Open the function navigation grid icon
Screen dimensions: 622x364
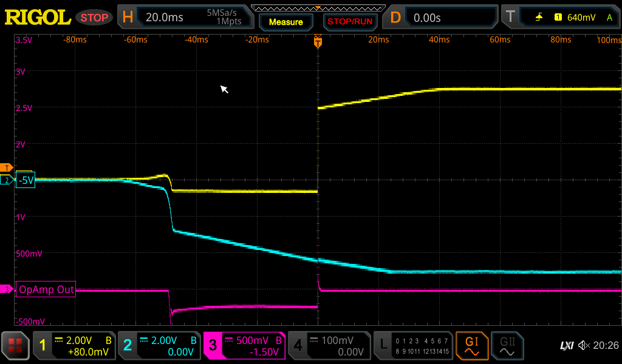click(x=15, y=346)
